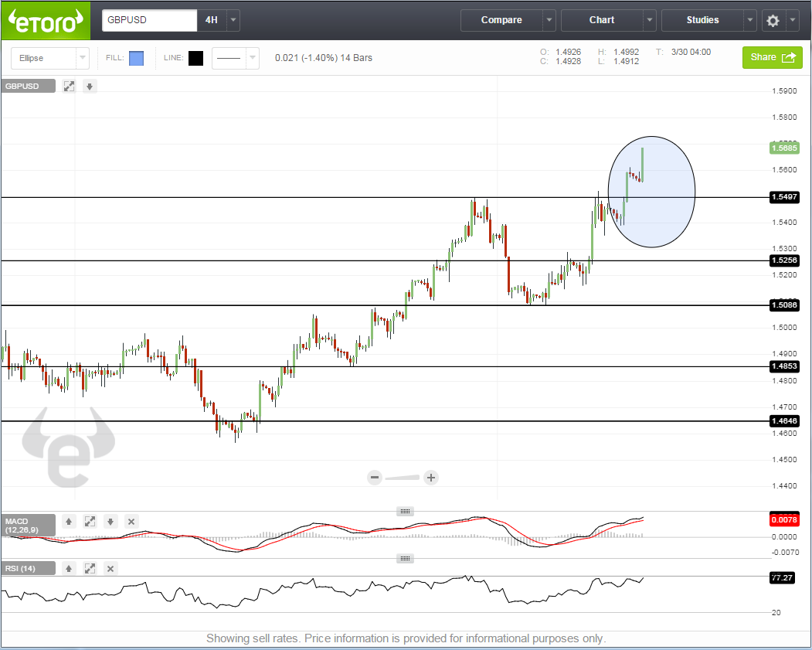Click the 1.5086 horizontal line price label
Viewport: 812px width, 650px height.
(x=784, y=305)
